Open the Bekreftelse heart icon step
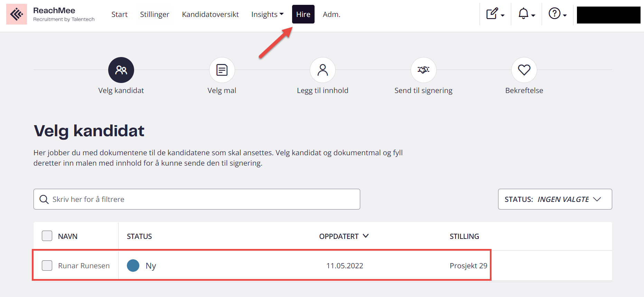Screen dimensions: 644x297 (524, 70)
